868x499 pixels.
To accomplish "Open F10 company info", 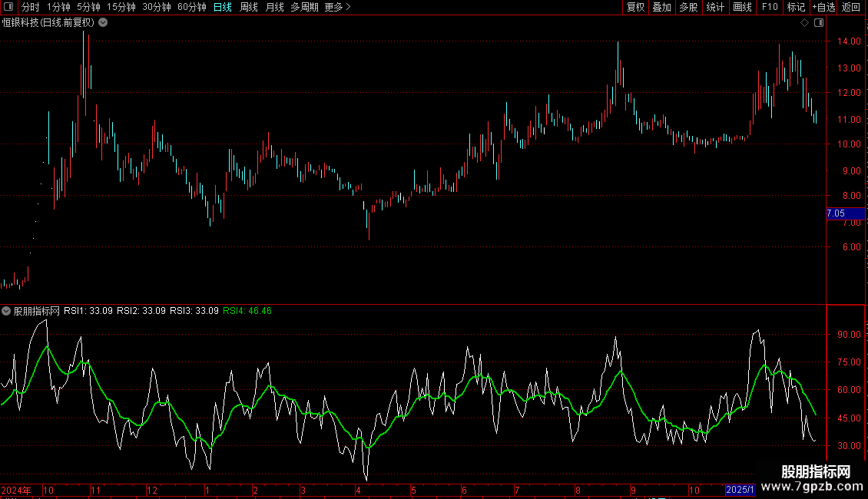I will pos(770,7).
